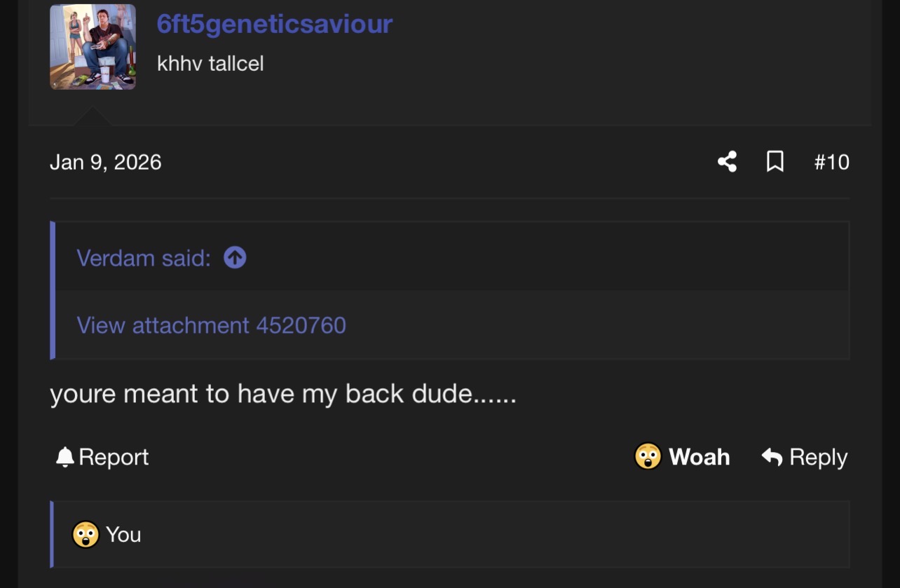The width and height of the screenshot is (900, 588).
Task: Click the Reply arrow icon
Action: click(x=772, y=457)
